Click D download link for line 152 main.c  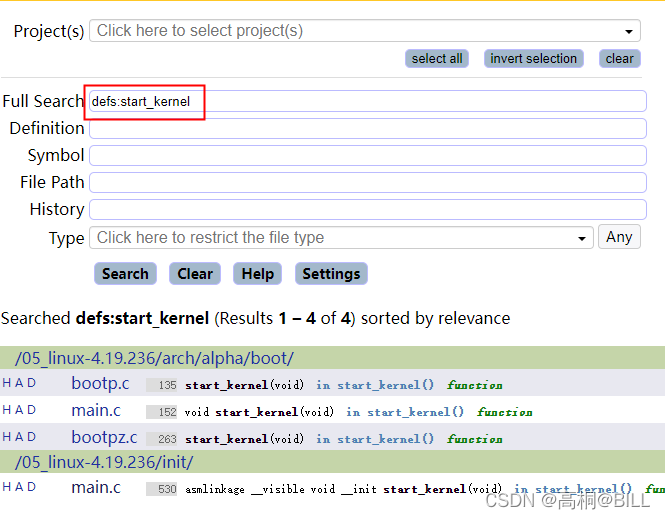pyautogui.click(x=32, y=410)
